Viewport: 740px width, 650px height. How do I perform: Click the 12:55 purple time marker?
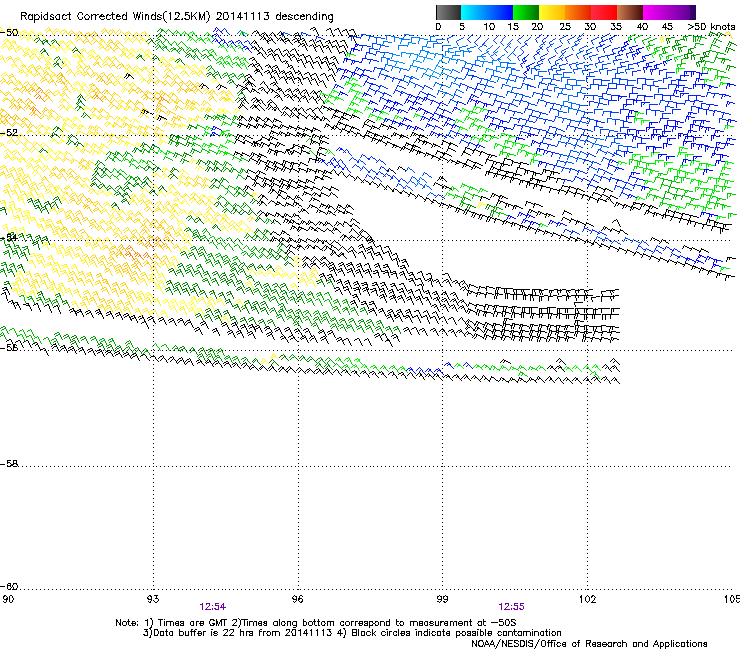(x=511, y=607)
